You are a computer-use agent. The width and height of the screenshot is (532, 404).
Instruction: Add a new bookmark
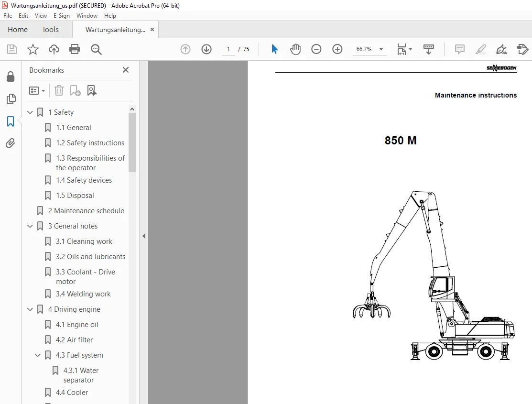click(x=75, y=91)
